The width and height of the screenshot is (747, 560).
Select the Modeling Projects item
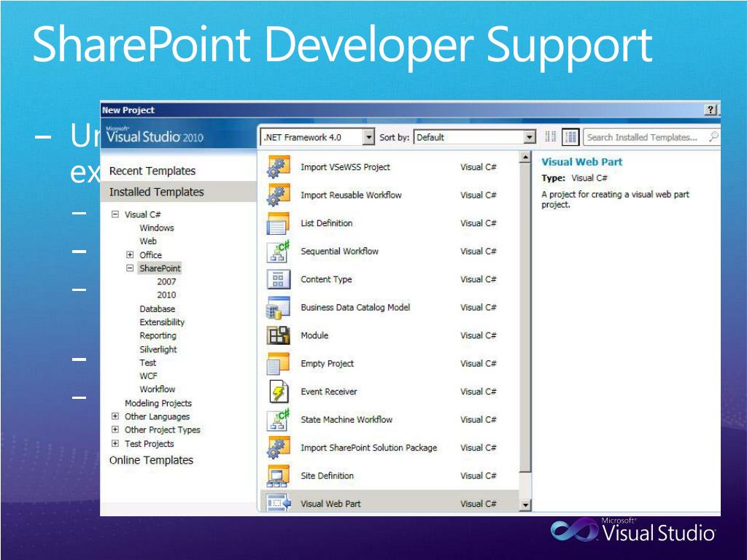pyautogui.click(x=158, y=403)
